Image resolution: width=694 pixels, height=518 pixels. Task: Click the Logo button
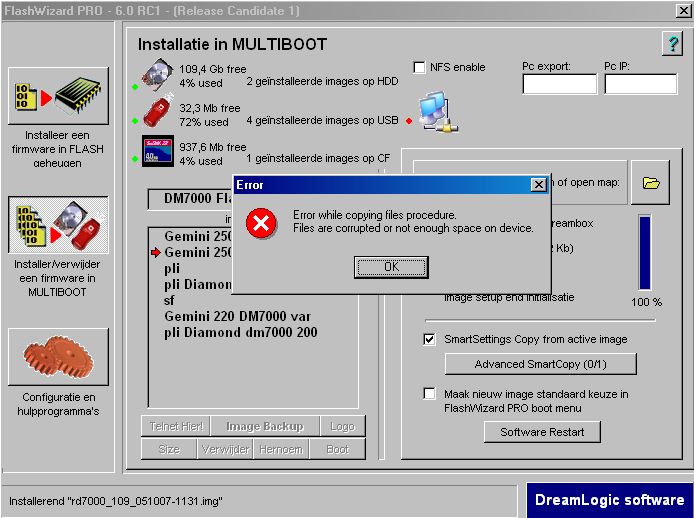343,426
